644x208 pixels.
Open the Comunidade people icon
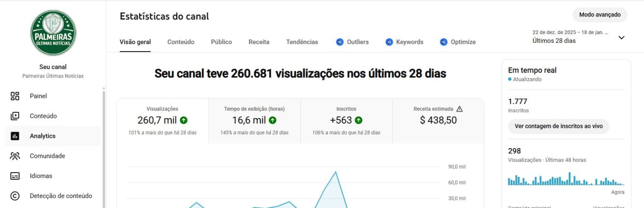[15, 156]
